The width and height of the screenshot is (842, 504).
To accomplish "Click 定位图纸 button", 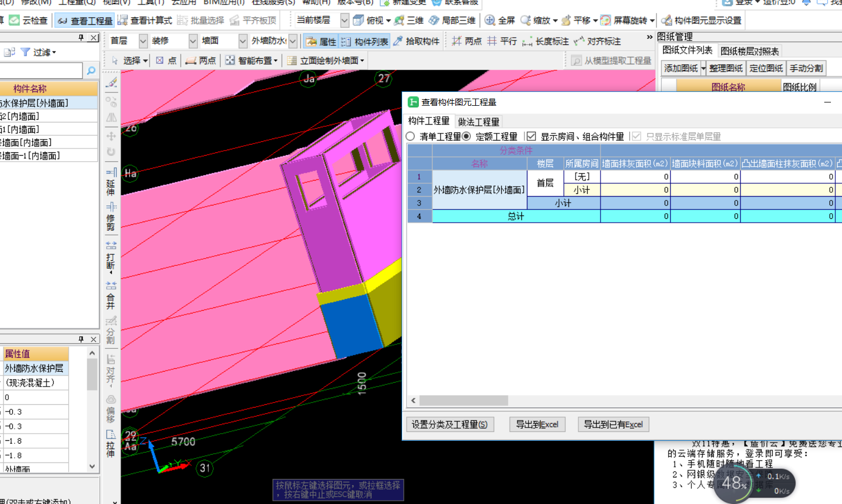I will (x=766, y=68).
